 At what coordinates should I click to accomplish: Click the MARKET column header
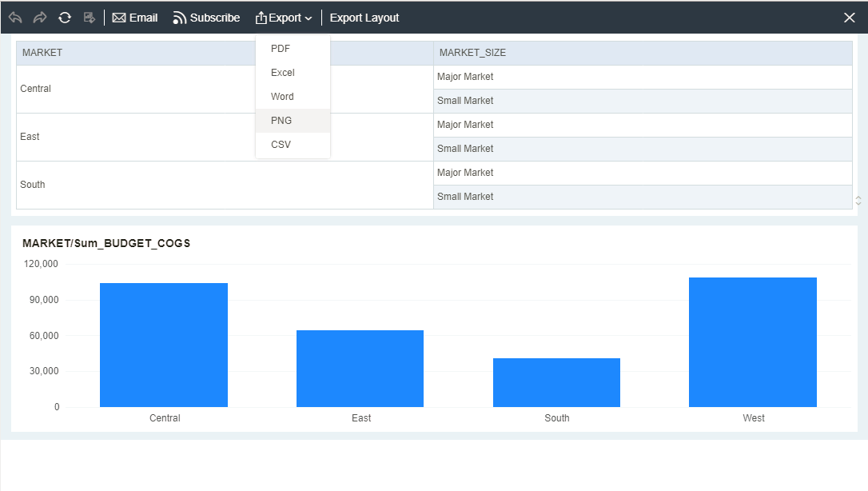point(42,53)
